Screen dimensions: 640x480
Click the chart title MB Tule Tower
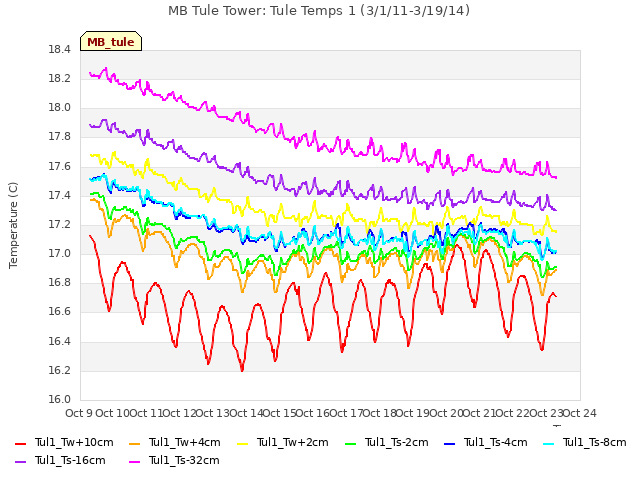319,11
